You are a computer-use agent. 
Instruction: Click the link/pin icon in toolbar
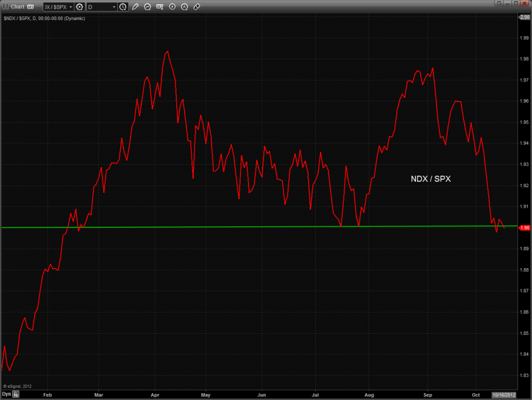197,7
